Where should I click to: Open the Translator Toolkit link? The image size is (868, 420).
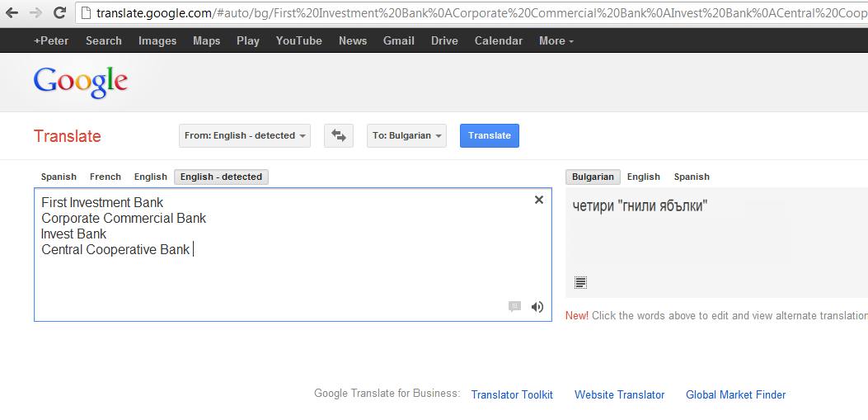pos(512,394)
